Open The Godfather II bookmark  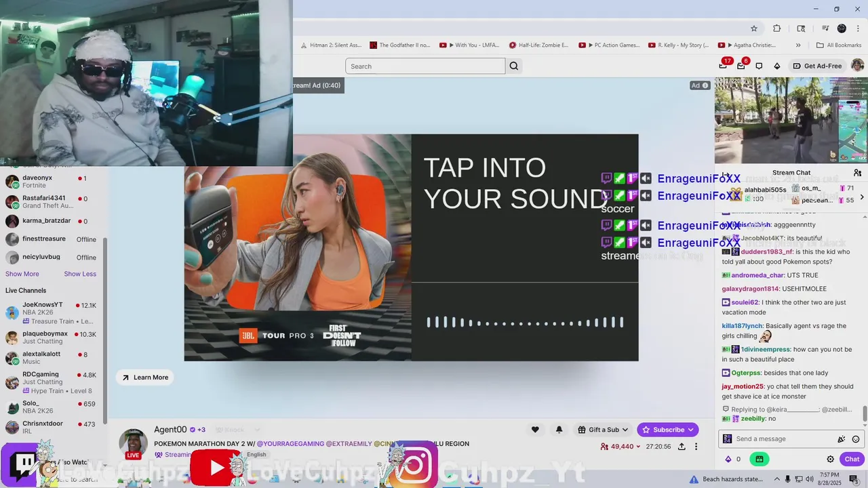tap(400, 45)
